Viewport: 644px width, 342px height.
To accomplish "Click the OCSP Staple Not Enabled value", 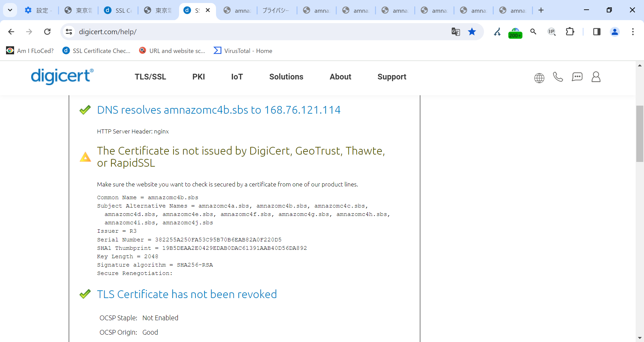I will click(160, 318).
